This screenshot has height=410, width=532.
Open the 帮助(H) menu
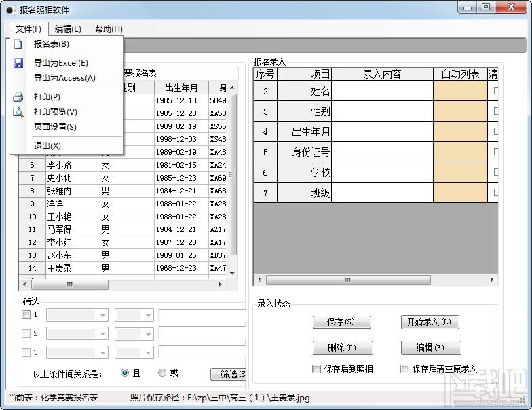[x=109, y=29]
